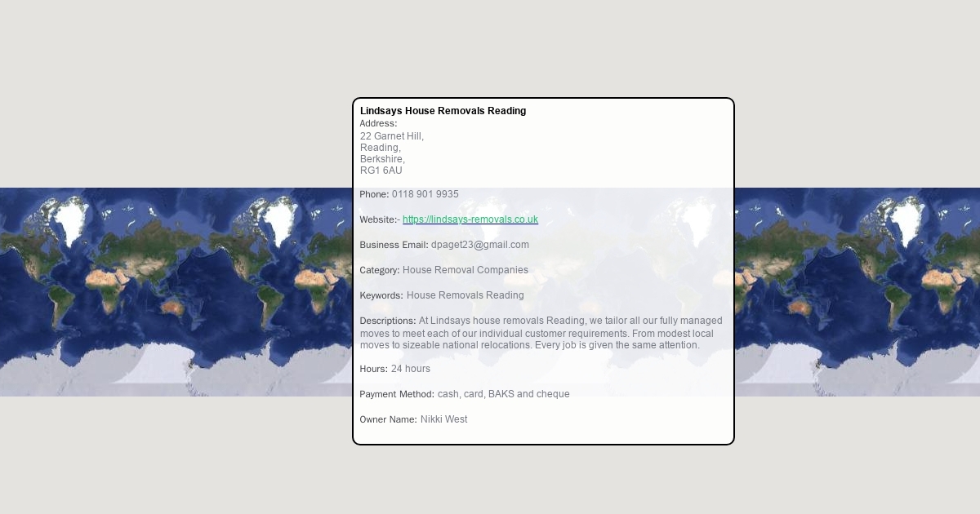Click the owner name Nikki West
Screen dimensions: 980x514
point(443,419)
